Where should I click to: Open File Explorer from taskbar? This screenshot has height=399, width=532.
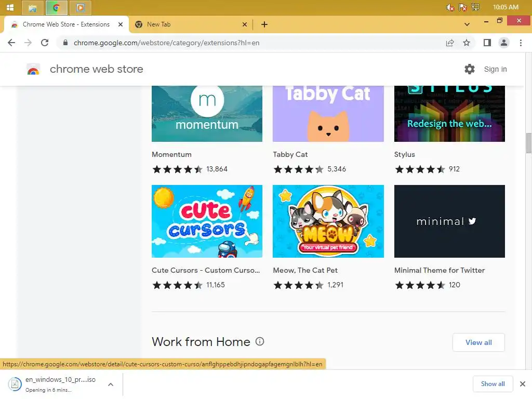33,7
